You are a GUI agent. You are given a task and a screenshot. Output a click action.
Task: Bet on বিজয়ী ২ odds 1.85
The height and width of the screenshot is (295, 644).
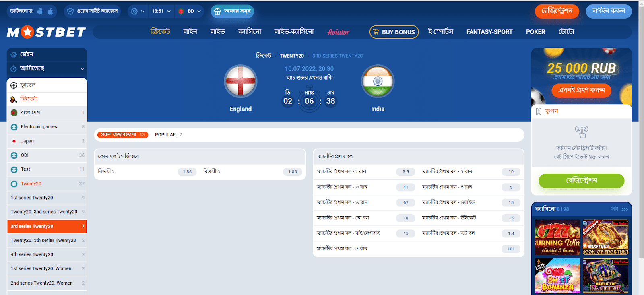pos(293,172)
